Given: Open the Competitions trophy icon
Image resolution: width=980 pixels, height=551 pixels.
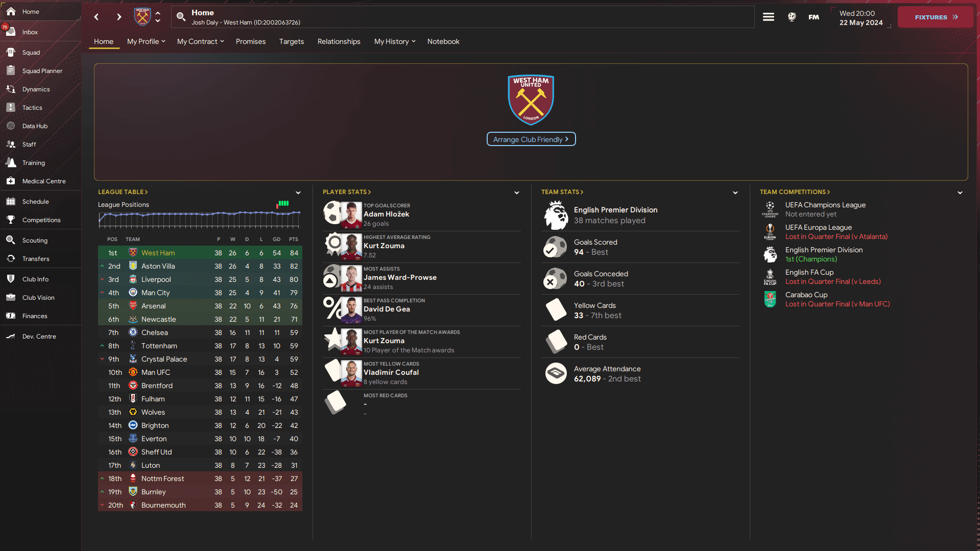Looking at the screenshot, I should coord(11,220).
